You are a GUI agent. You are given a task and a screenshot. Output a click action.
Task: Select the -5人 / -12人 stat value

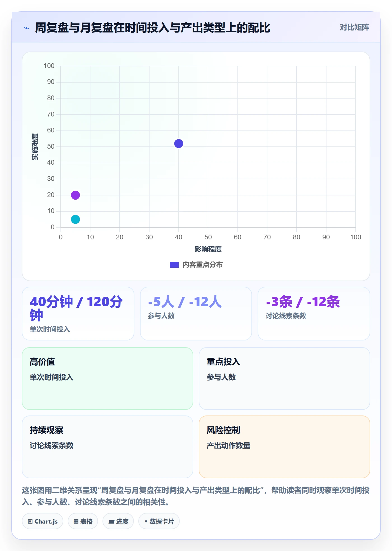pyautogui.click(x=185, y=302)
